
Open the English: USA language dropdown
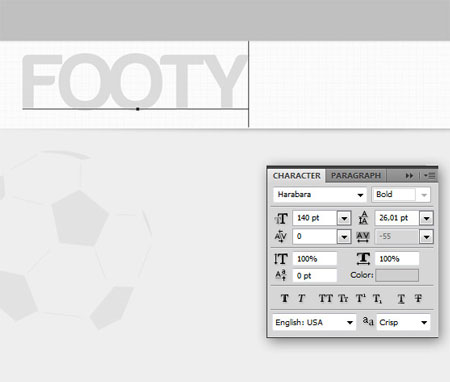[x=350, y=322]
